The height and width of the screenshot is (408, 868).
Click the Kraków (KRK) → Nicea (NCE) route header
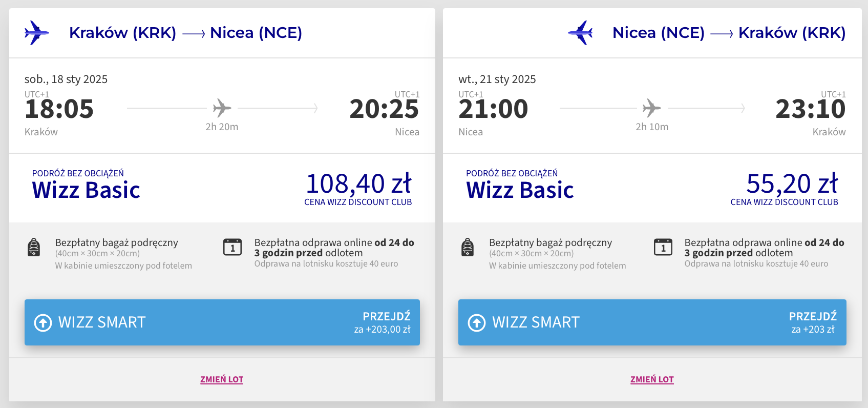185,33
